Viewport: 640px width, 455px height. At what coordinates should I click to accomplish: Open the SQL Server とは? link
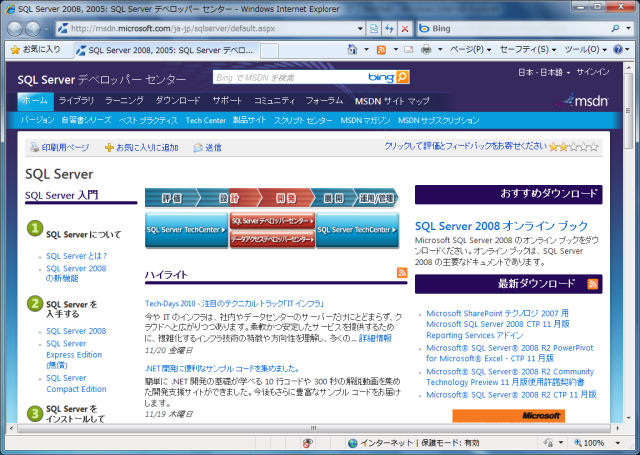click(x=76, y=256)
